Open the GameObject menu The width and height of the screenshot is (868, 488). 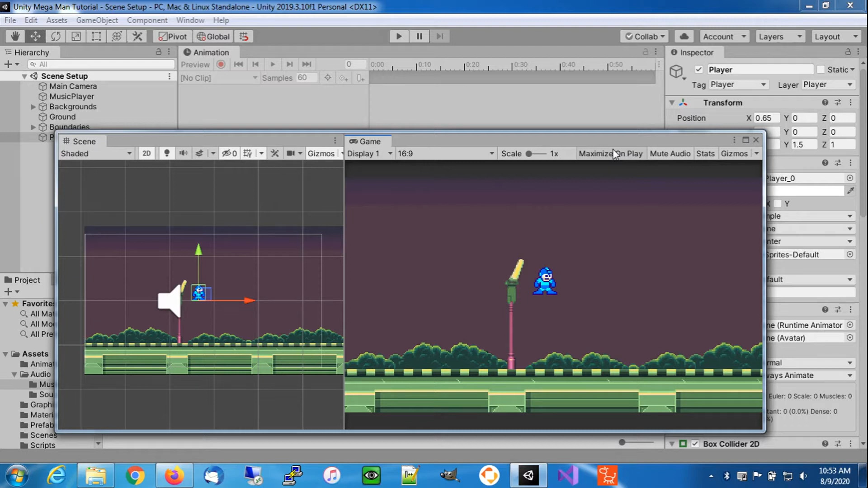[97, 20]
